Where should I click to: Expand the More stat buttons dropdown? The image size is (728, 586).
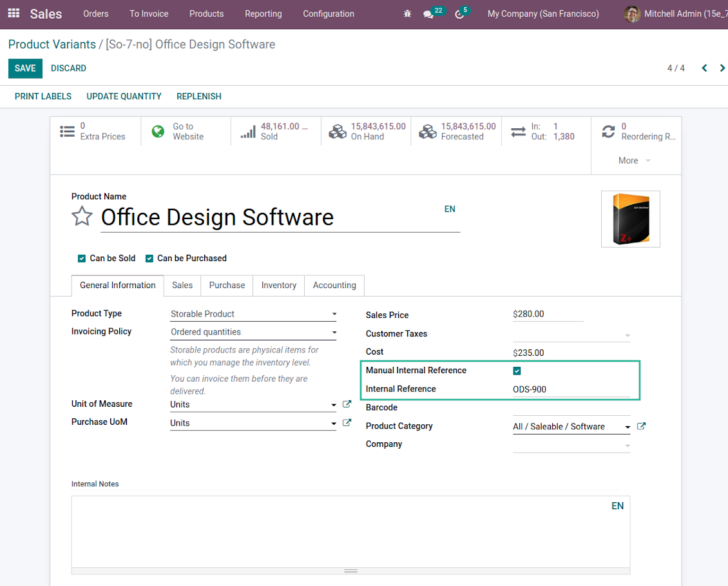click(x=635, y=161)
